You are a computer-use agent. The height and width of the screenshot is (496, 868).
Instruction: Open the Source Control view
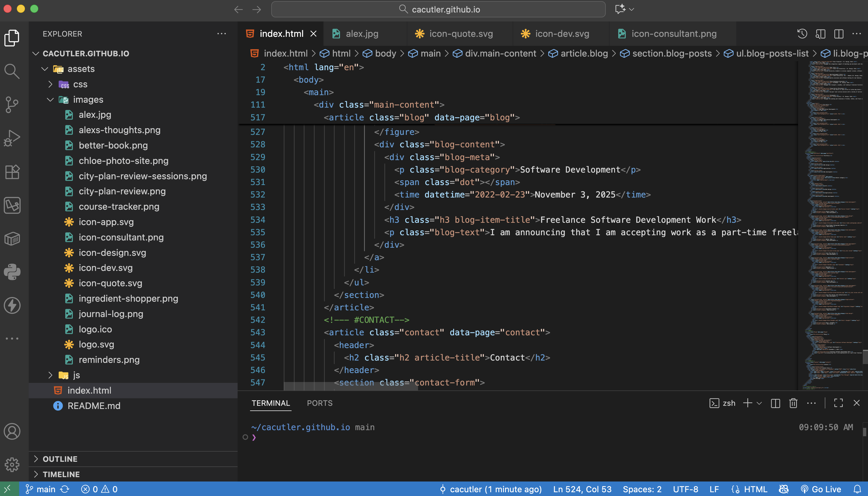pyautogui.click(x=12, y=104)
